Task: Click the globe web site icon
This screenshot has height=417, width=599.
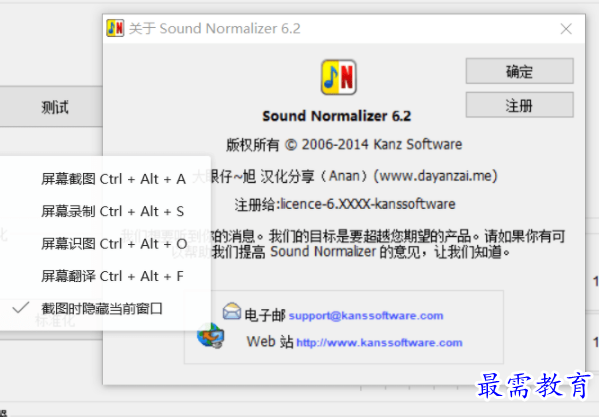Action: [x=210, y=336]
